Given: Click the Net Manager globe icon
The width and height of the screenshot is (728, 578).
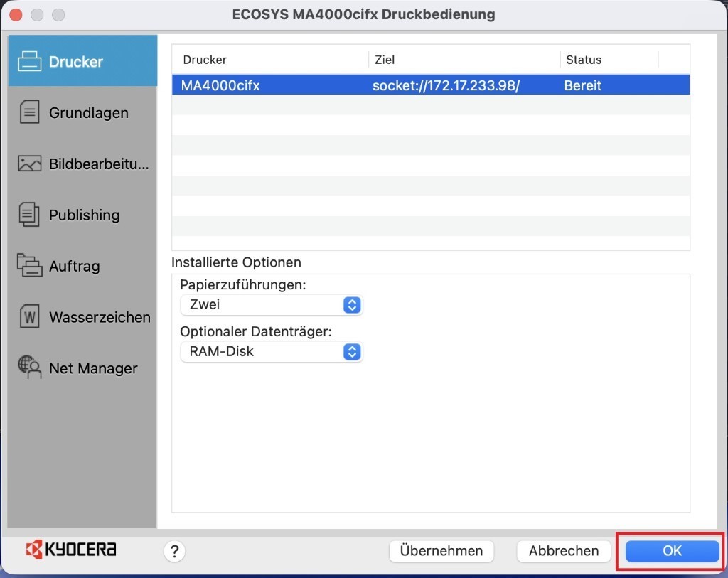Looking at the screenshot, I should (29, 368).
